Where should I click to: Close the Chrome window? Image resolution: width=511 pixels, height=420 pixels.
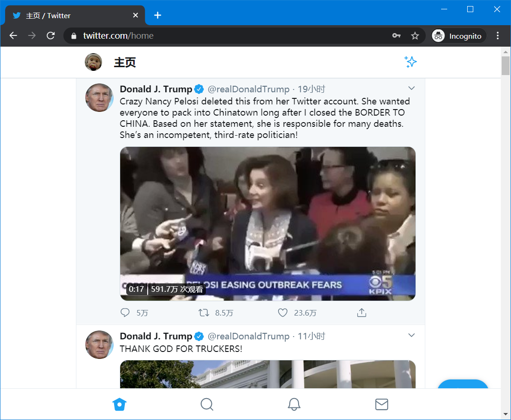497,9
